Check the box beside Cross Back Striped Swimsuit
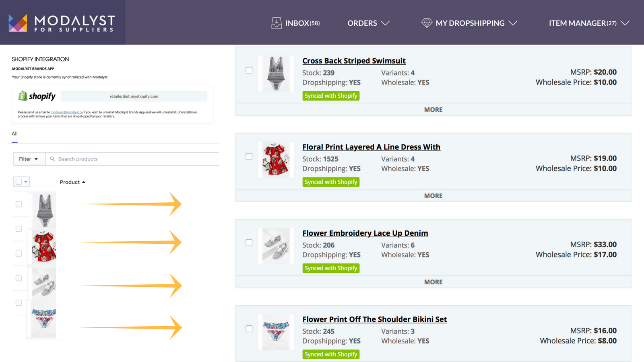 coord(249,70)
